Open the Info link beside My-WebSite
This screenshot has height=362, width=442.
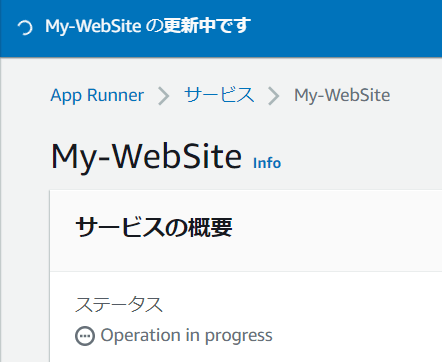point(267,163)
